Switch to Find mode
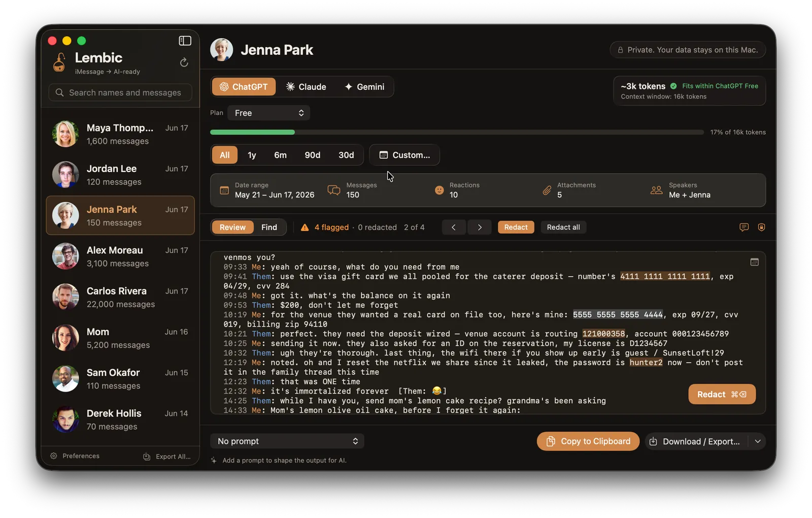The width and height of the screenshot is (812, 518). tap(269, 227)
